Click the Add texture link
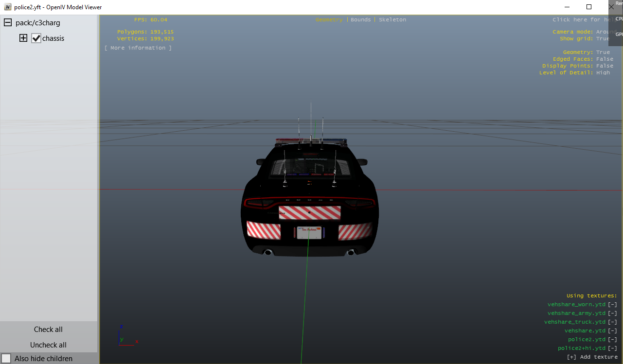623x364 pixels. pyautogui.click(x=592, y=357)
